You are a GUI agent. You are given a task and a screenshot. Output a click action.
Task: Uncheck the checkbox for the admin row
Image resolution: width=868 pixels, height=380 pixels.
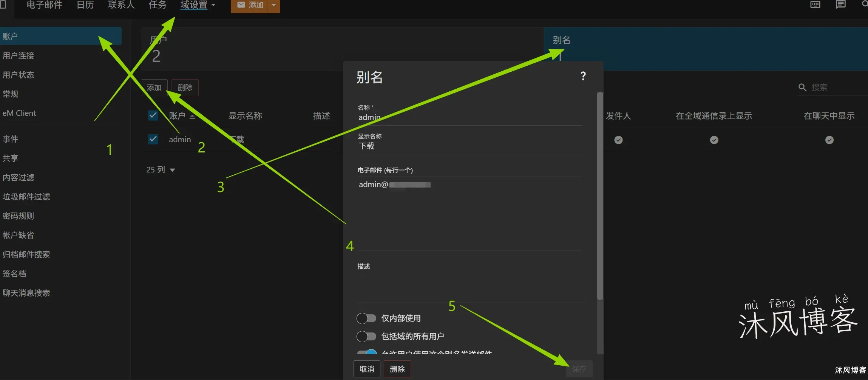pos(153,139)
